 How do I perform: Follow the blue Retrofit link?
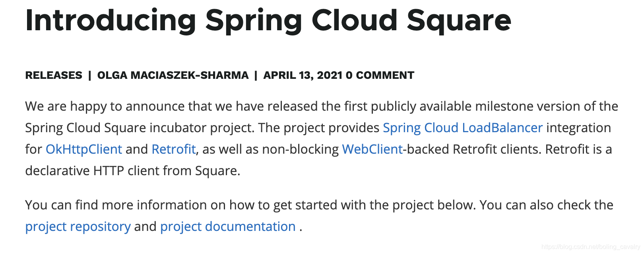point(174,149)
